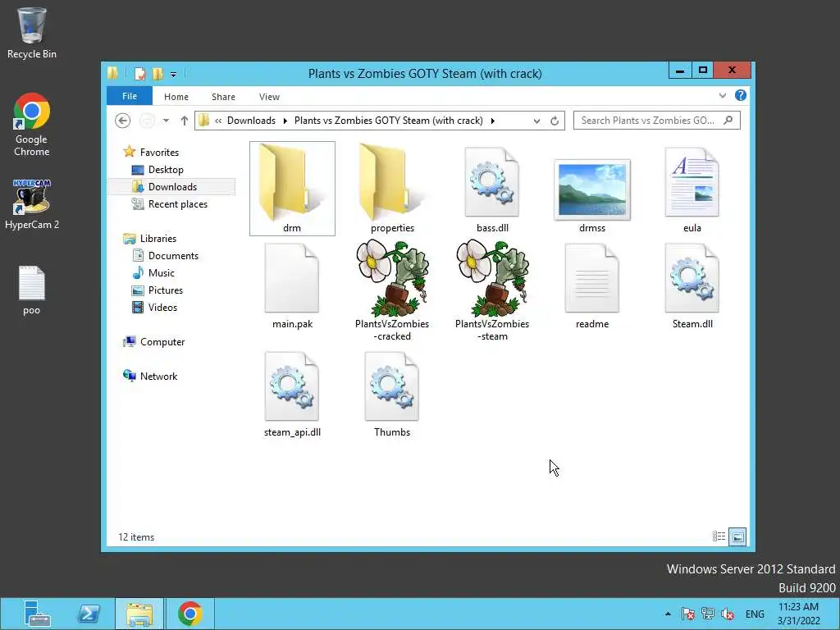Select the Thumbs file icon
The height and width of the screenshot is (630, 840).
tap(392, 386)
